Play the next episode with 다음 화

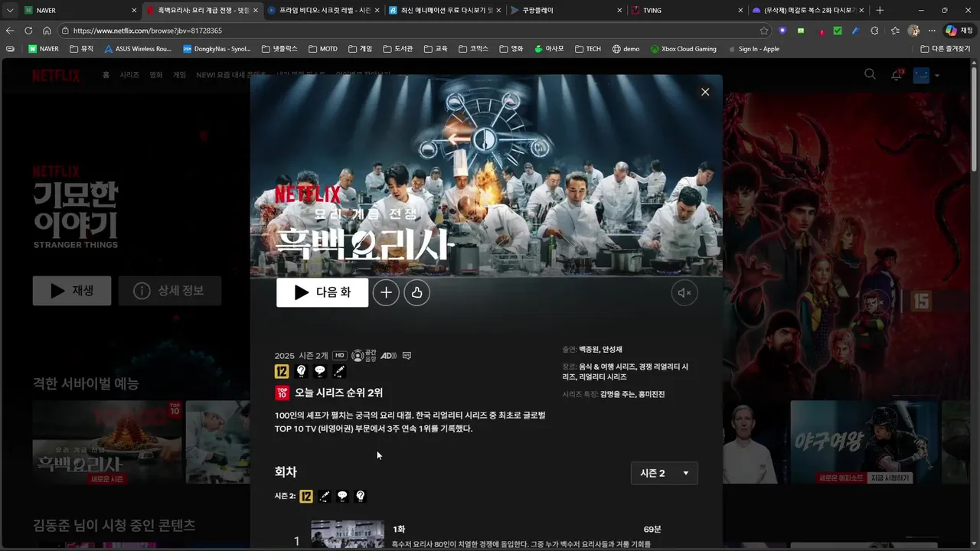tap(322, 292)
